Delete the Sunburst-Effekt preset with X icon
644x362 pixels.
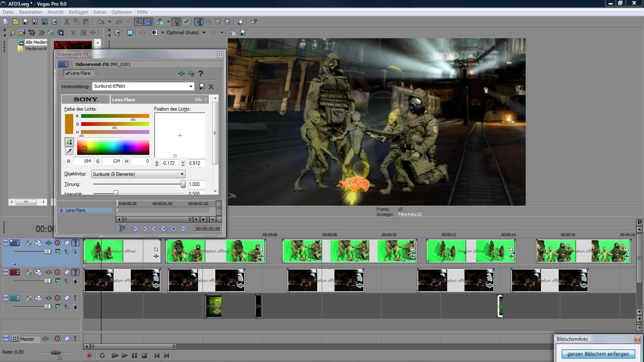coord(211,86)
